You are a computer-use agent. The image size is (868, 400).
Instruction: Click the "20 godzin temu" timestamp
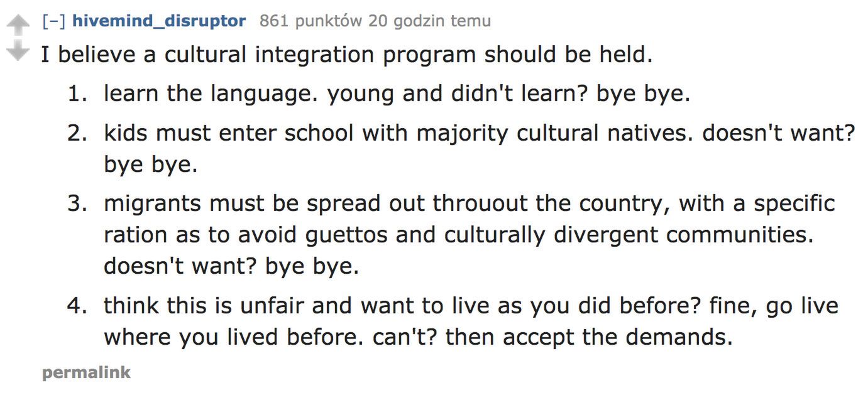(x=429, y=21)
